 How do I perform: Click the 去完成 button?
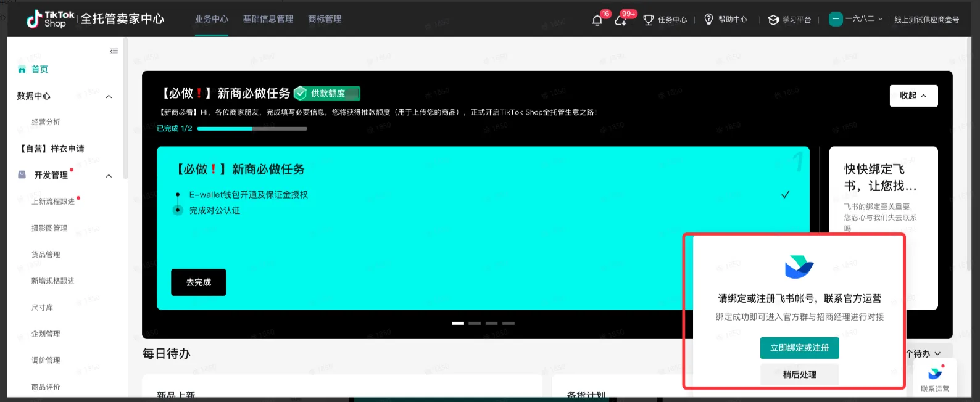(x=198, y=282)
